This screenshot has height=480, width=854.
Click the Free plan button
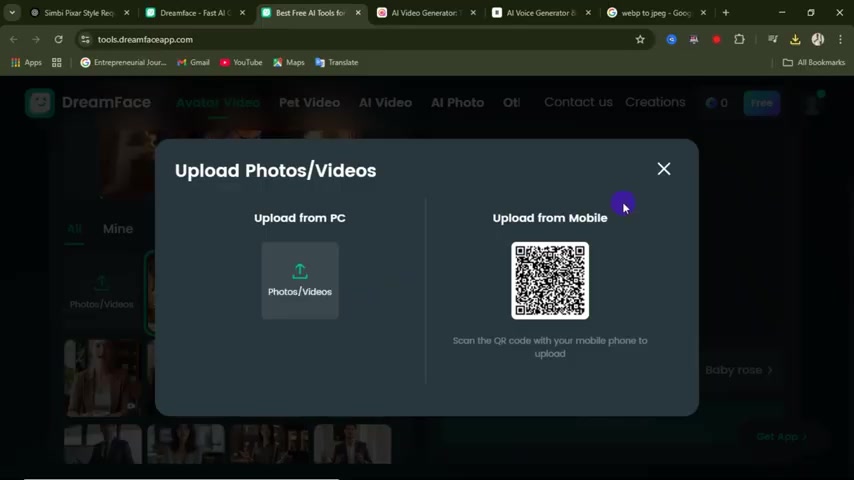[x=761, y=103]
